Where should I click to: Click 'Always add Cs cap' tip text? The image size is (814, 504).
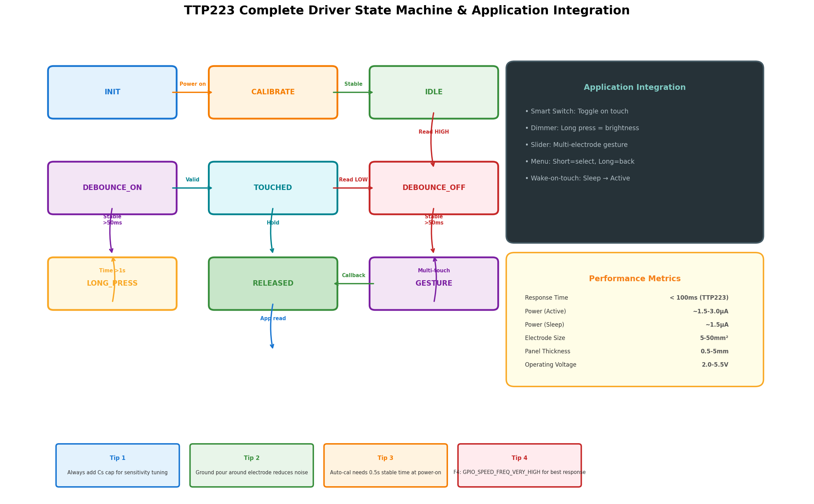[118, 473]
